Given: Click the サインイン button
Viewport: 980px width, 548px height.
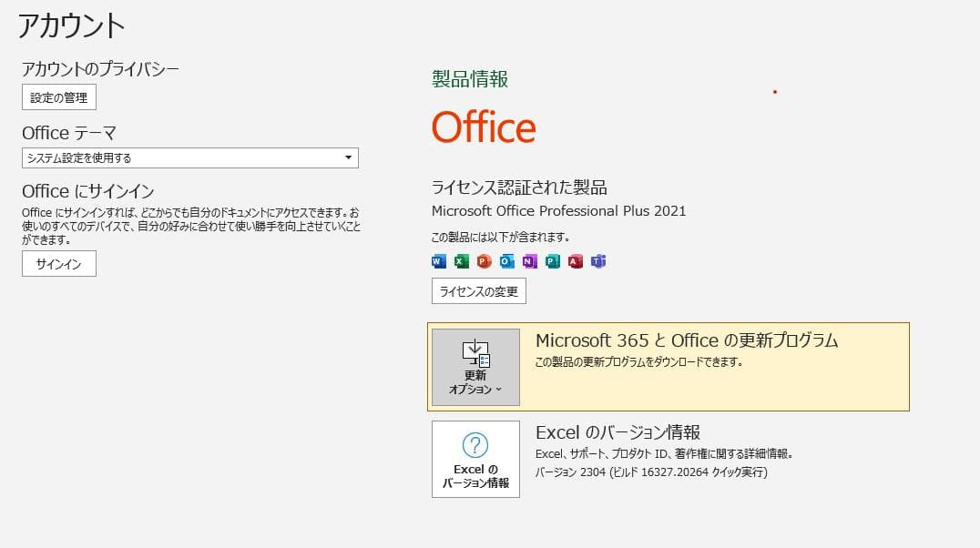Looking at the screenshot, I should coord(58,264).
